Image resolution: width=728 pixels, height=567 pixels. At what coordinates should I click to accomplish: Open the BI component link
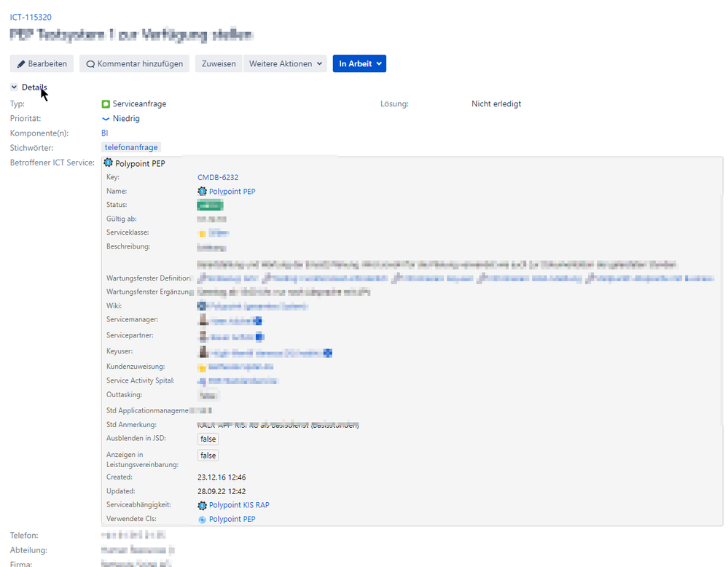pyautogui.click(x=104, y=133)
